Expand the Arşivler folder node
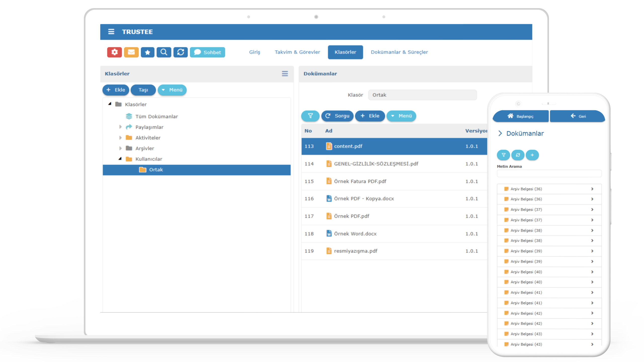644x362 pixels. 120,148
